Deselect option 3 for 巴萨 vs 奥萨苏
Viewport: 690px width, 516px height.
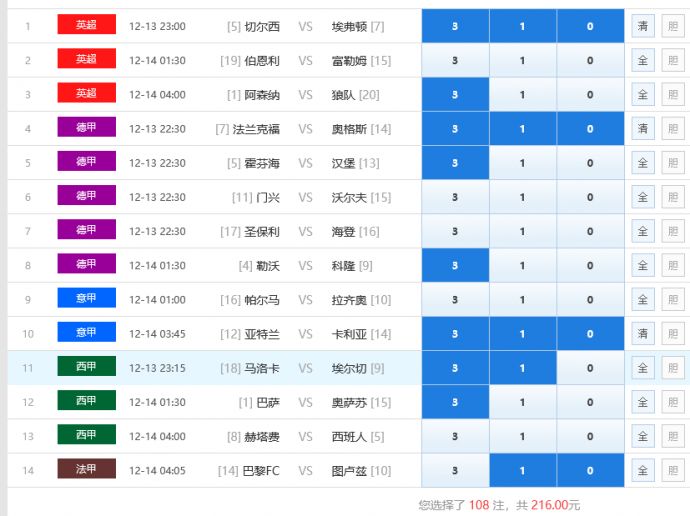454,402
